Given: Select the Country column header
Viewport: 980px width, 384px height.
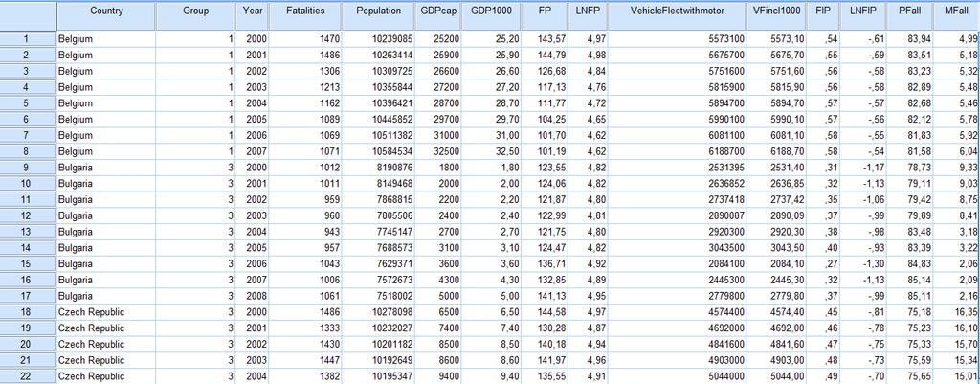Looking at the screenshot, I should click(106, 15).
